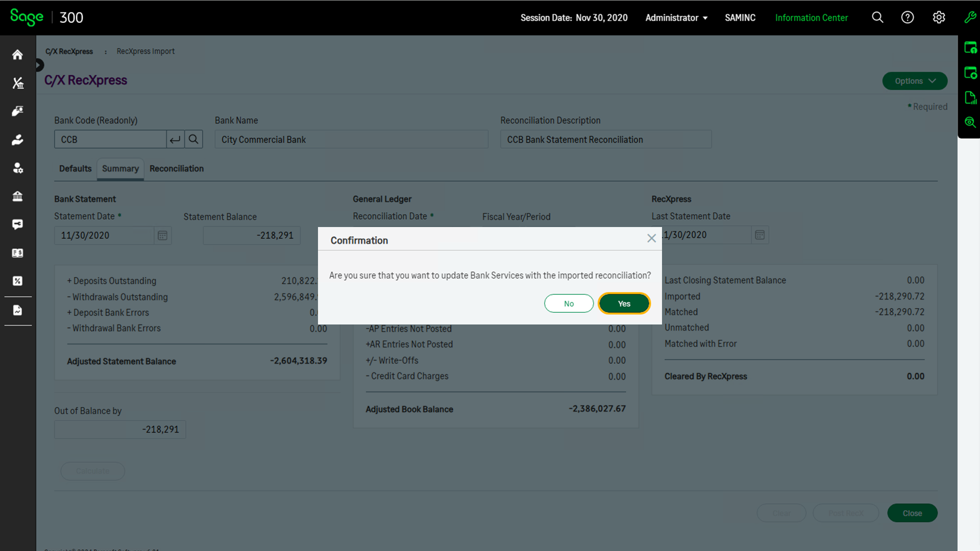Screen dimensions: 980x551
Task: Open the Help question mark icon
Action: point(908,18)
